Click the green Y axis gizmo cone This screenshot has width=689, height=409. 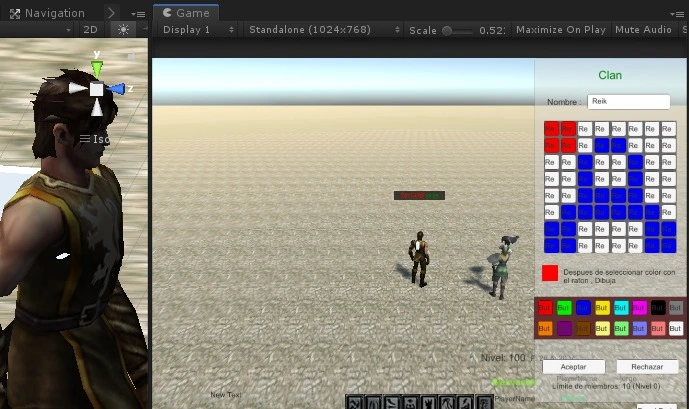tap(97, 69)
